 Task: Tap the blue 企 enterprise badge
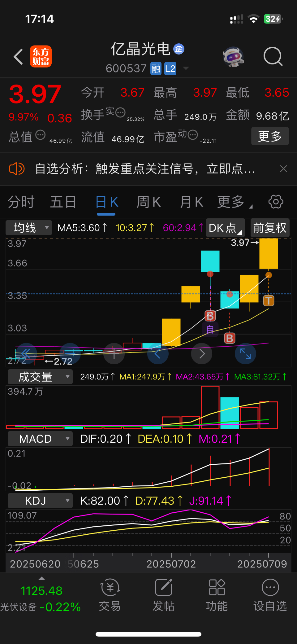click(179, 49)
